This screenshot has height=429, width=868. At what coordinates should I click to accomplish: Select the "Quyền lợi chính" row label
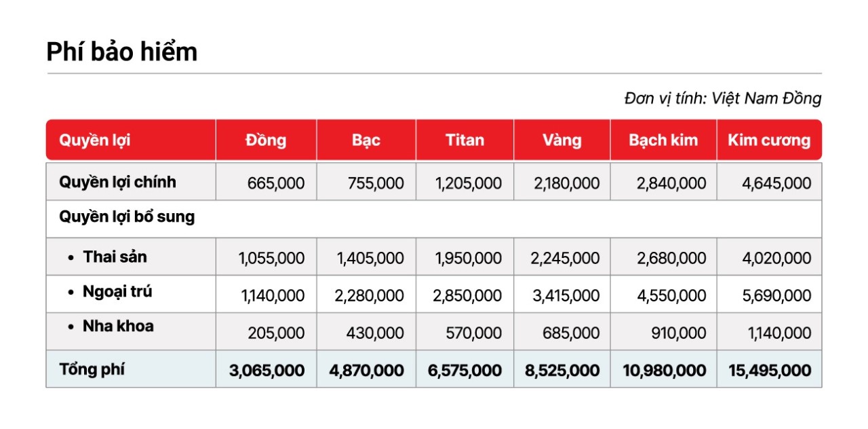[118, 182]
